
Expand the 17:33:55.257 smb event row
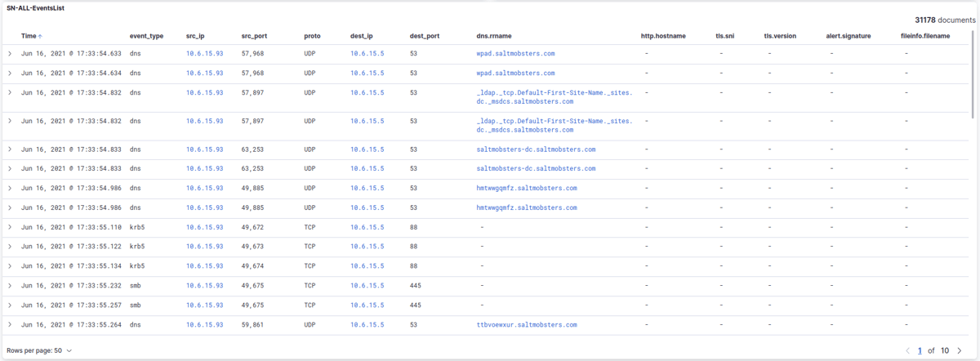pos(10,305)
